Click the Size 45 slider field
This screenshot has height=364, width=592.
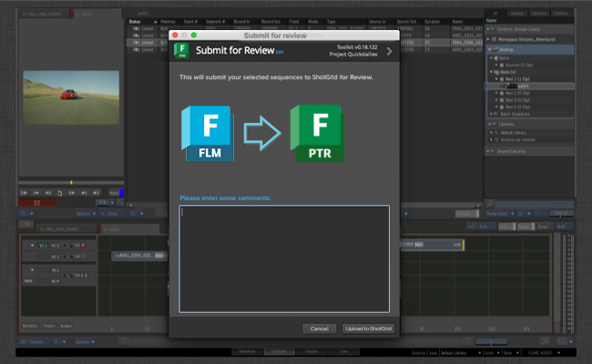pyautogui.click(x=561, y=214)
